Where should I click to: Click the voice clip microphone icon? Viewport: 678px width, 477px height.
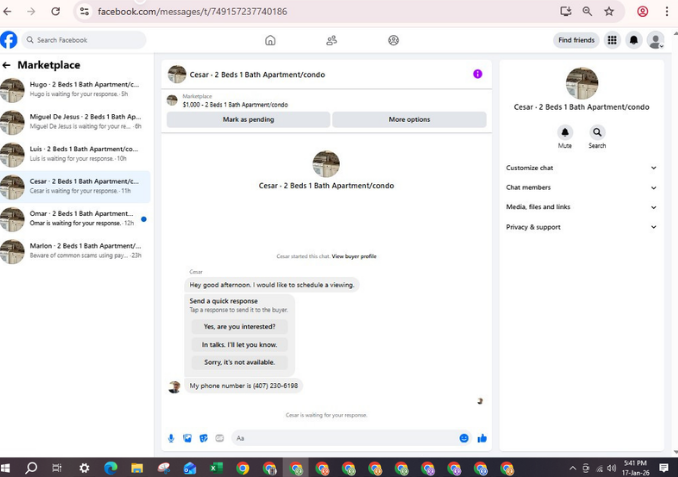[171, 439]
